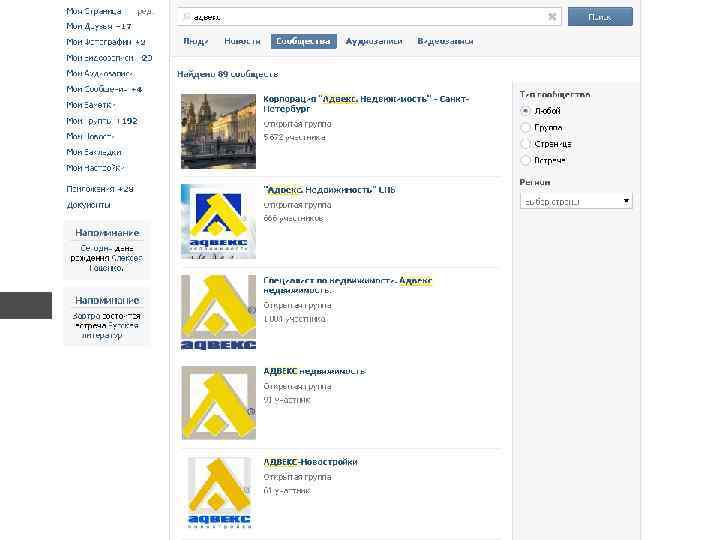720x540 pixels.
Task: Open Мои Группы in sidebar
Action: point(101,121)
